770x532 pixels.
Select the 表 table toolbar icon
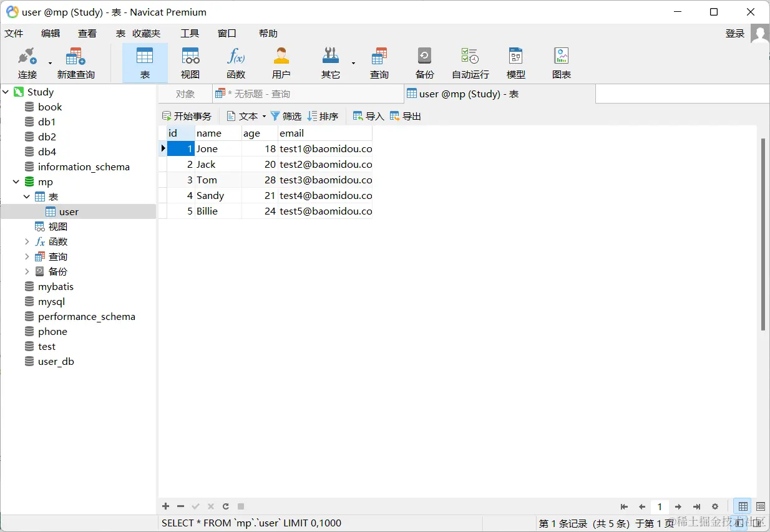tap(145, 63)
